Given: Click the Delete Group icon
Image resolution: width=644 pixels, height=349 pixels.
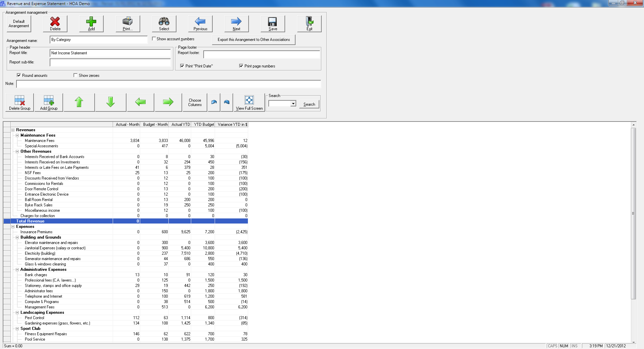Looking at the screenshot, I should point(19,102).
